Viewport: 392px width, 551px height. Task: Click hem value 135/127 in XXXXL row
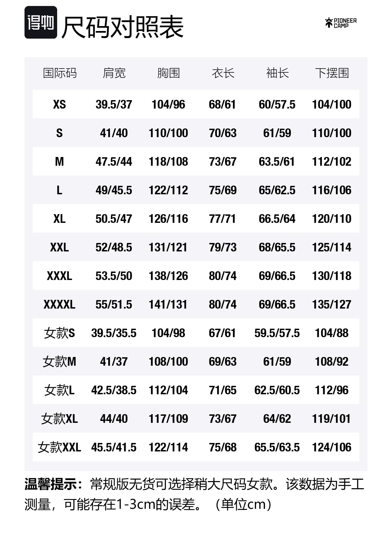coord(332,304)
